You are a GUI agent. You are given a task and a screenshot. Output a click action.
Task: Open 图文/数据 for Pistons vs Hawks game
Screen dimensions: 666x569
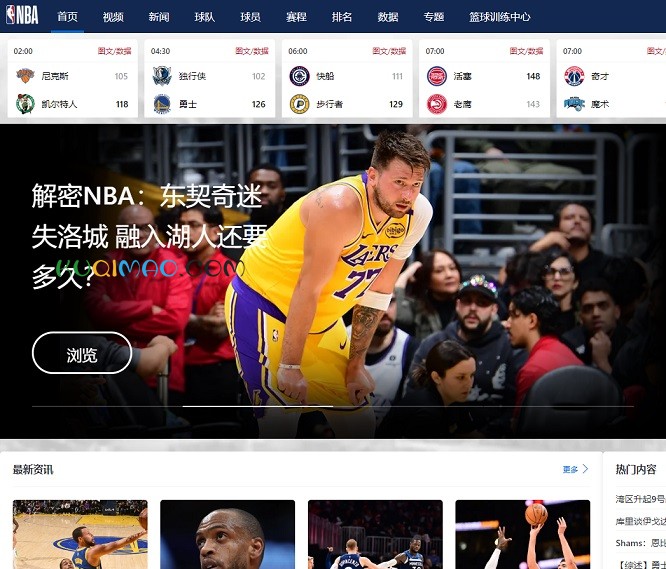526,51
